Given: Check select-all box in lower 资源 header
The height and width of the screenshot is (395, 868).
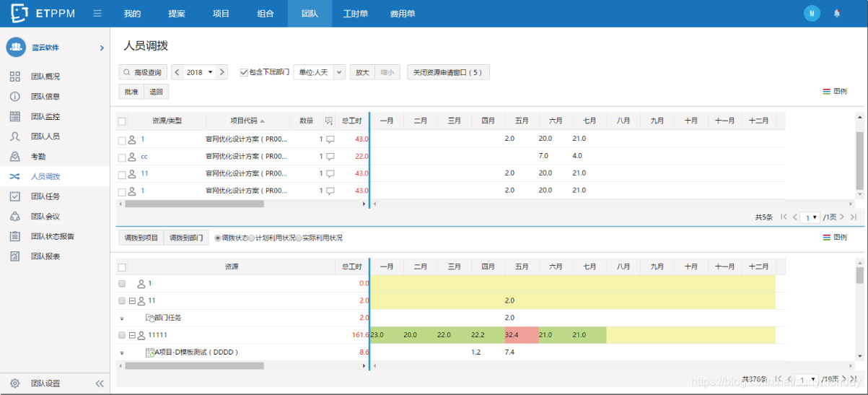Looking at the screenshot, I should pyautogui.click(x=122, y=266).
